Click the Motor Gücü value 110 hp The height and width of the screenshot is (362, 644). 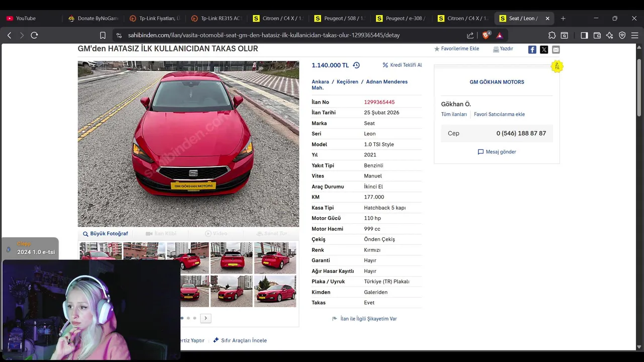coord(372,218)
